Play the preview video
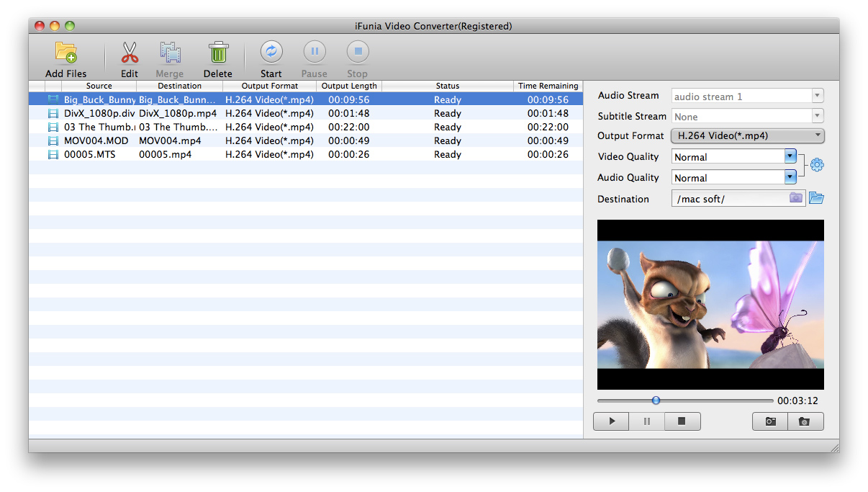Viewport: 868px width, 492px height. [x=612, y=421]
